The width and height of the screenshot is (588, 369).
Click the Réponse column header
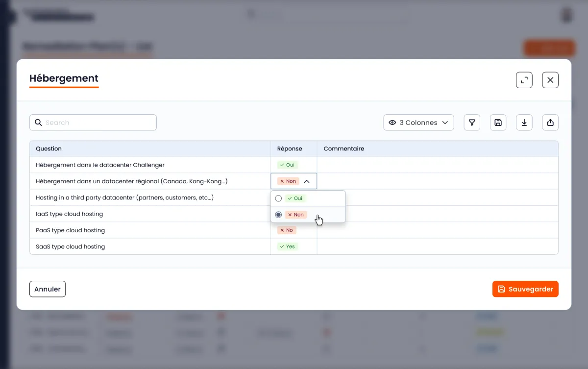290,148
